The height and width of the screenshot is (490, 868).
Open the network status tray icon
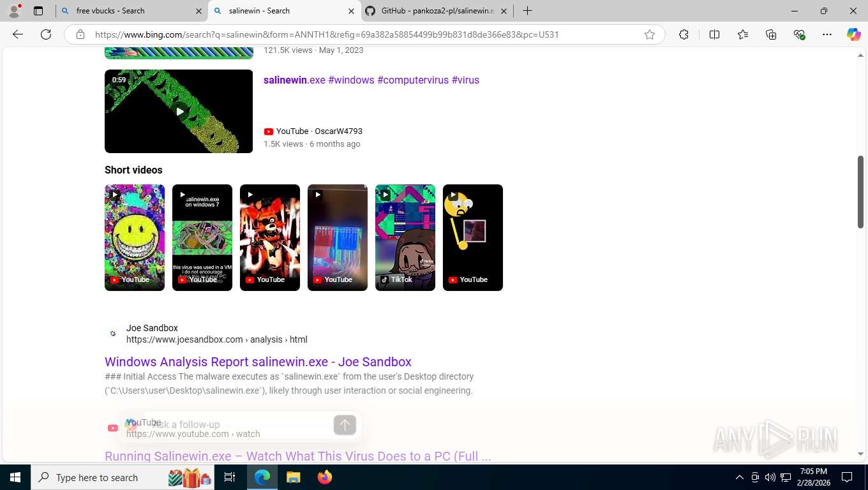(x=786, y=477)
